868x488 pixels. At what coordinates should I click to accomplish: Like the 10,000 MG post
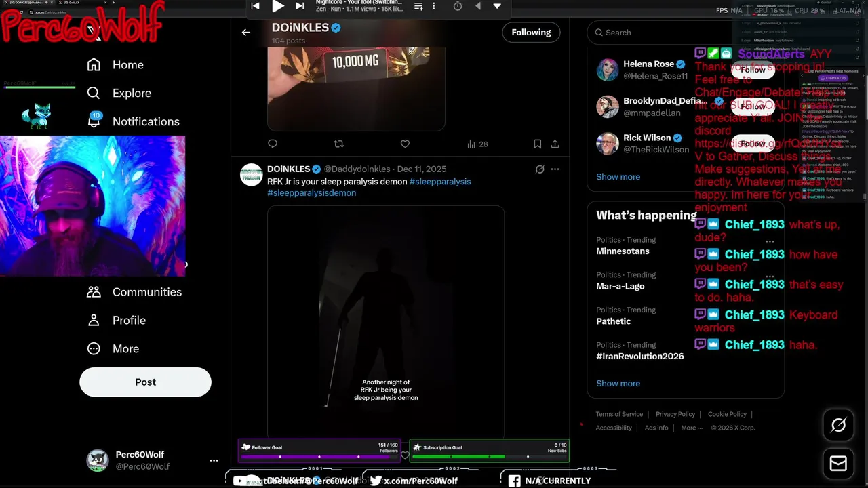coord(405,144)
